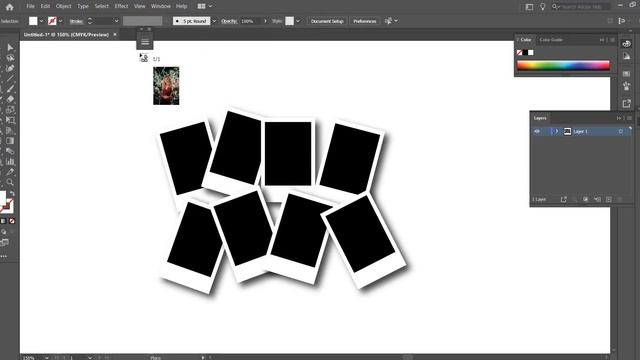Click the target circle for Layer 1
This screenshot has width=640, height=360.
coord(620,131)
